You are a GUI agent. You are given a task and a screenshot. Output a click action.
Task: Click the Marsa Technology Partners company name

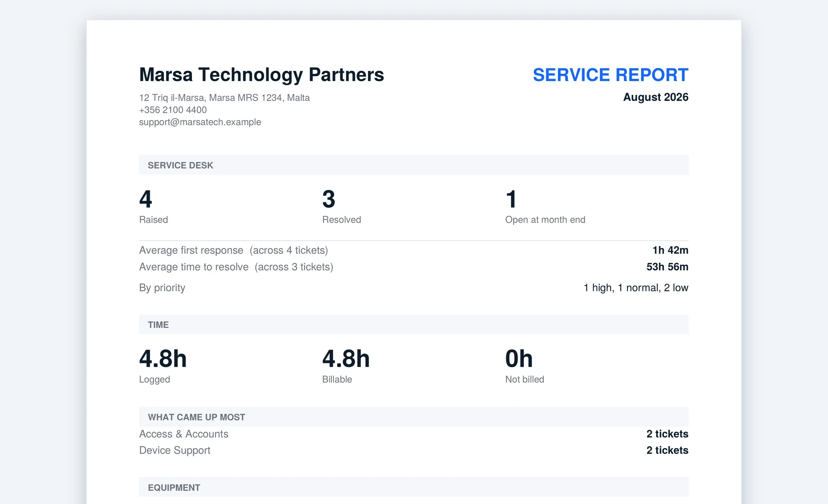[261, 75]
